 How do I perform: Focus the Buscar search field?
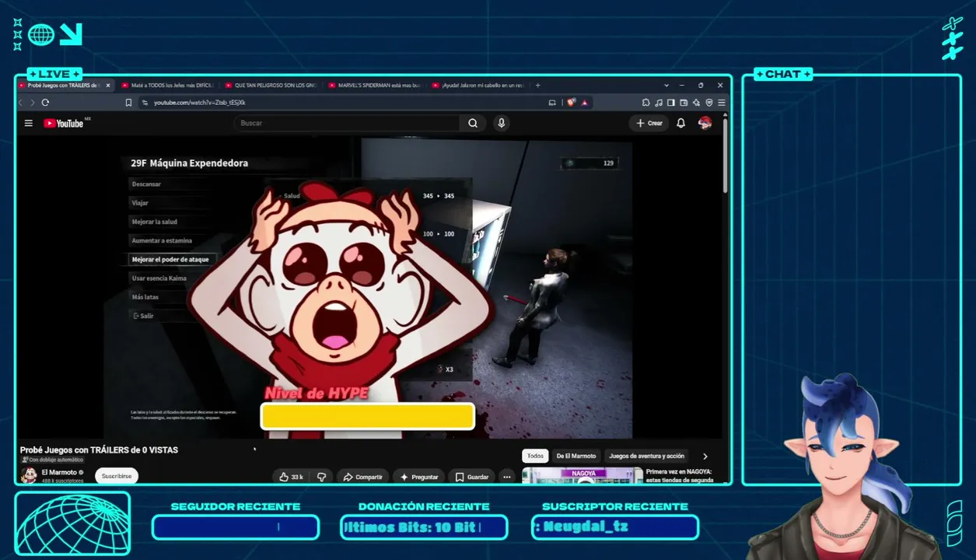(347, 123)
